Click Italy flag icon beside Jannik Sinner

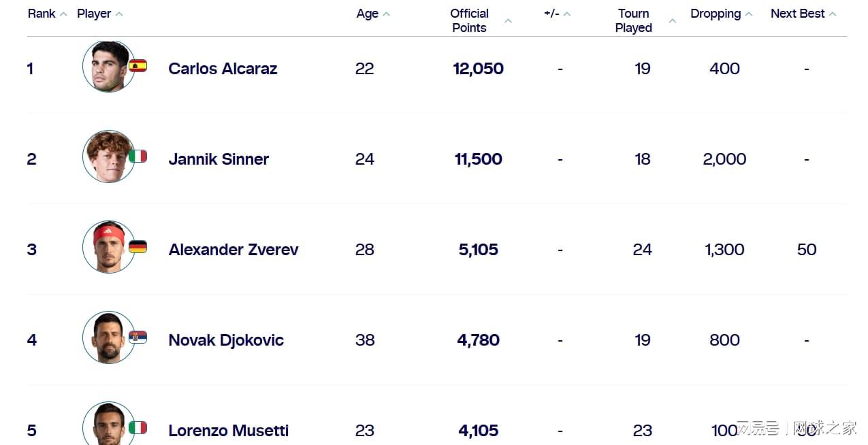138,156
